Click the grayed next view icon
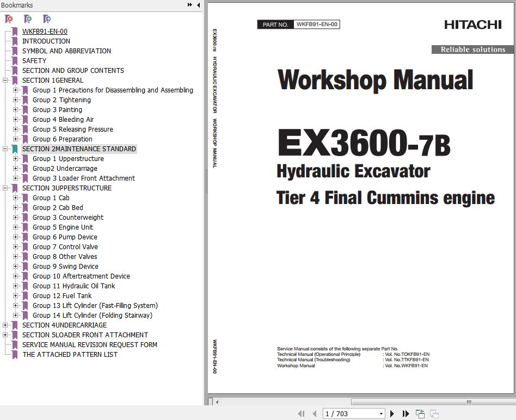The image size is (516, 420). (x=434, y=414)
